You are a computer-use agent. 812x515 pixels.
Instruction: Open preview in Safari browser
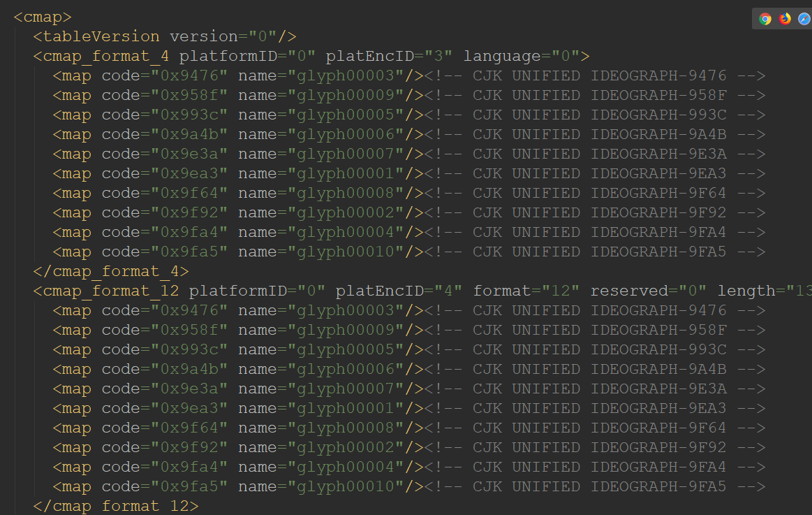point(804,19)
